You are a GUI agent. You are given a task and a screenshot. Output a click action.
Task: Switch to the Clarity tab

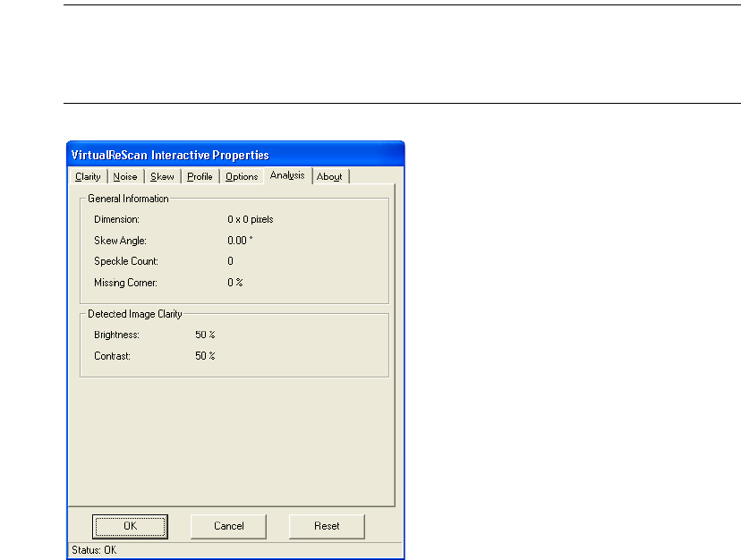(x=88, y=177)
